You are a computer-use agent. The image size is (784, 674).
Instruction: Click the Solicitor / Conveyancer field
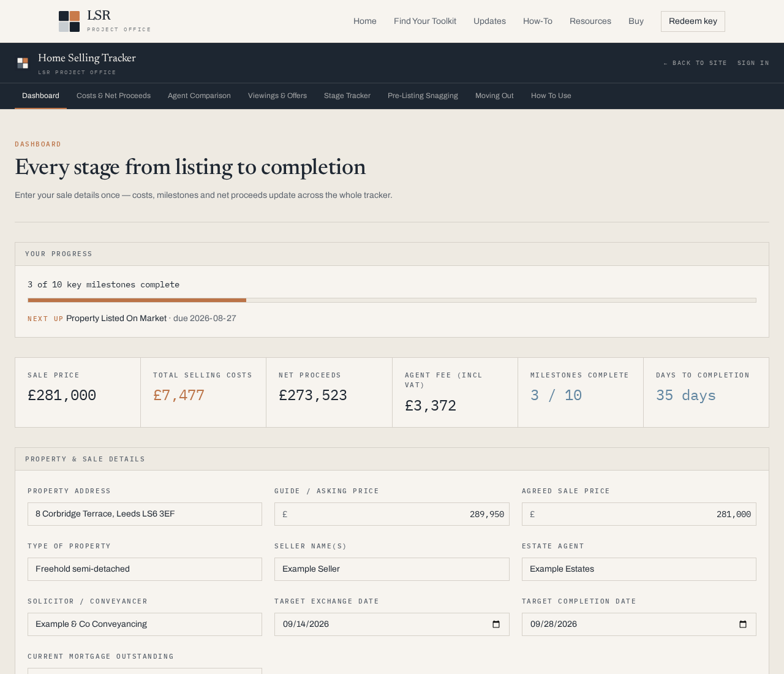coord(145,624)
